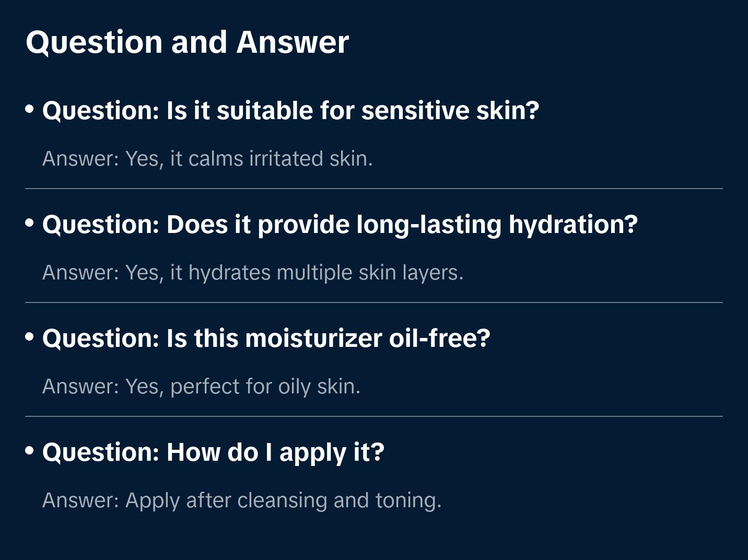Viewport: 748px width, 560px height.
Task: Click the answer "Yes, perfect for oily skin."
Action: 201,387
